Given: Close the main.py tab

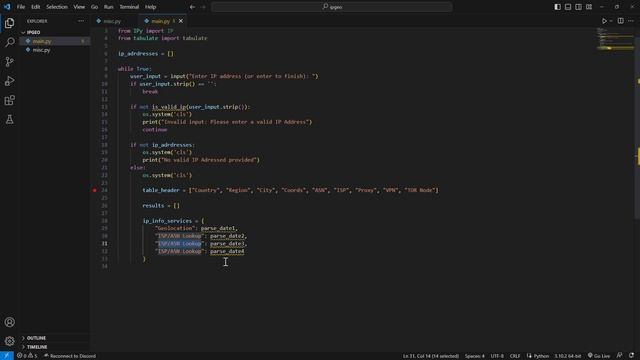Looking at the screenshot, I should [181, 21].
